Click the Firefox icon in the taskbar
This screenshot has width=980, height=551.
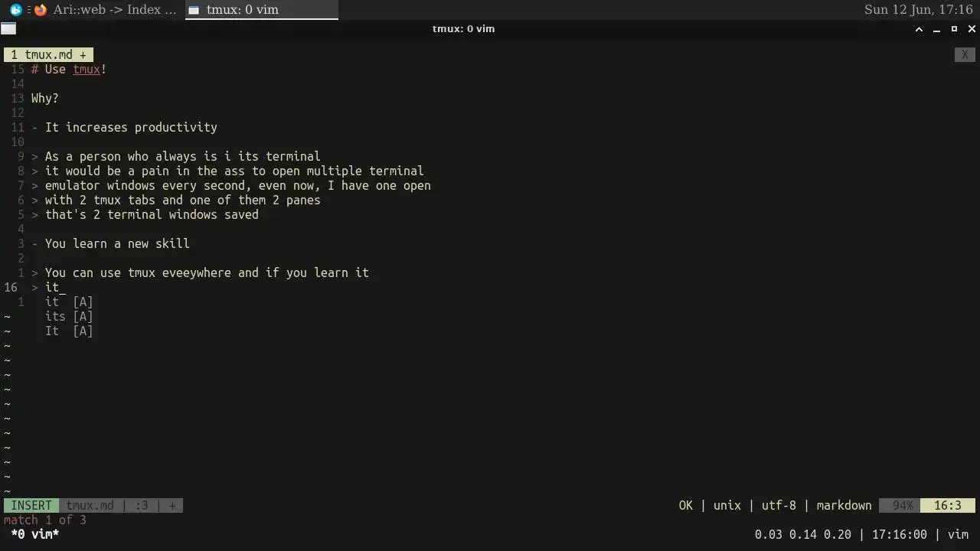coord(41,10)
